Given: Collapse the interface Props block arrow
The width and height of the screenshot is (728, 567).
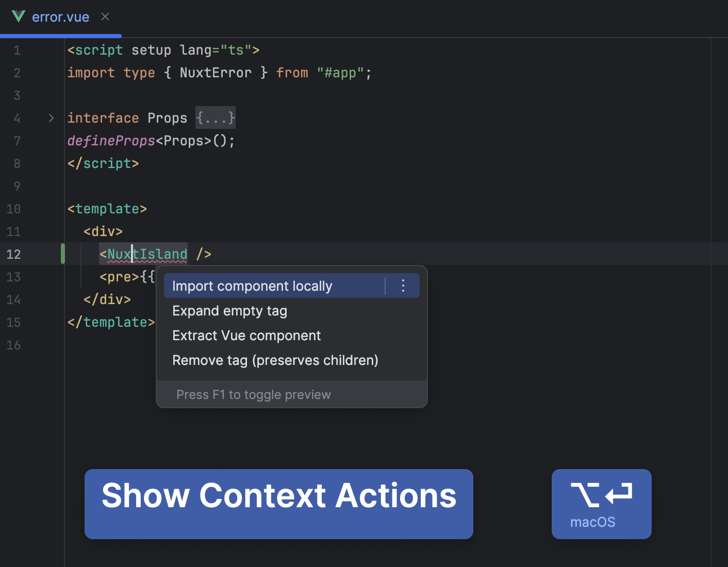Looking at the screenshot, I should pyautogui.click(x=51, y=118).
